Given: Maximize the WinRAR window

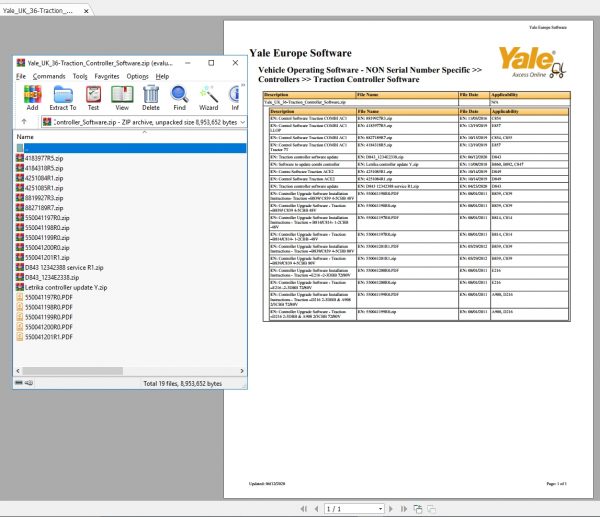Looking at the screenshot, I should (x=211, y=63).
